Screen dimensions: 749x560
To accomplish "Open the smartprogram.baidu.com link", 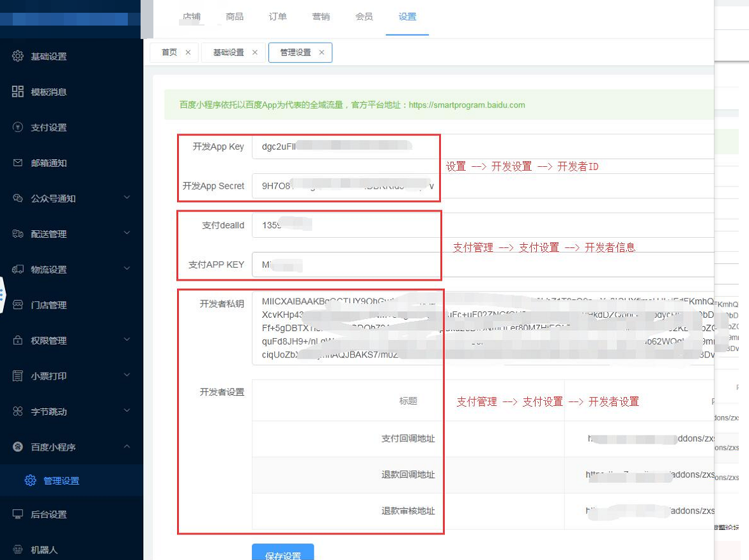I will [467, 105].
